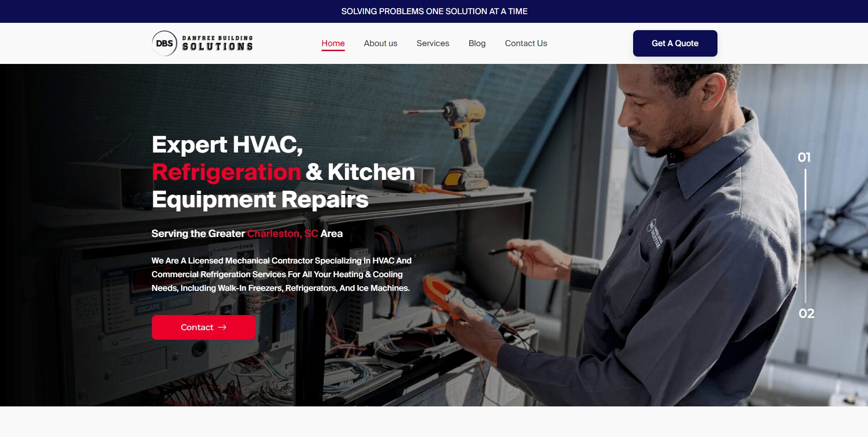Viewport: 868px width, 437px height.
Task: Click the Charleston, SC red text
Action: click(x=282, y=234)
